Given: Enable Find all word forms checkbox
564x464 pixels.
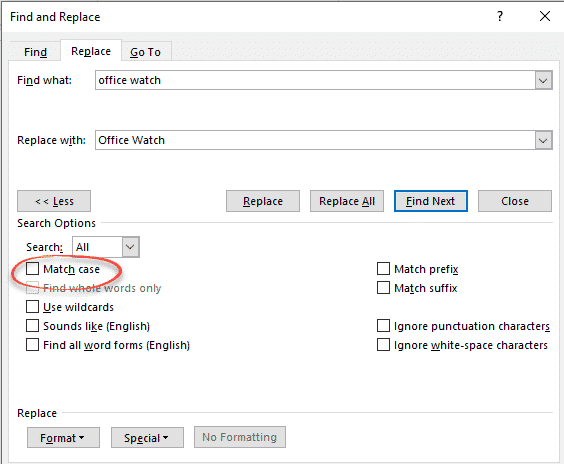Looking at the screenshot, I should point(32,345).
